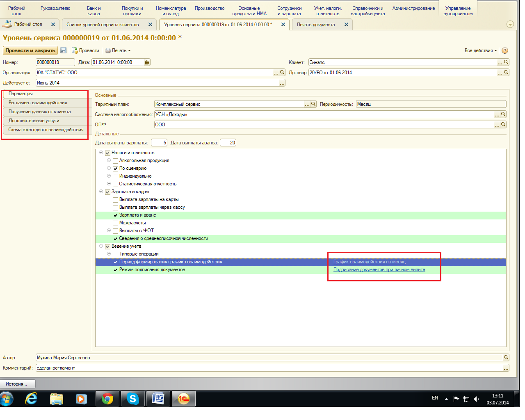525x420 pixels.
Task: Click the round dropdown icon at tab bar end
Action: pos(510,25)
